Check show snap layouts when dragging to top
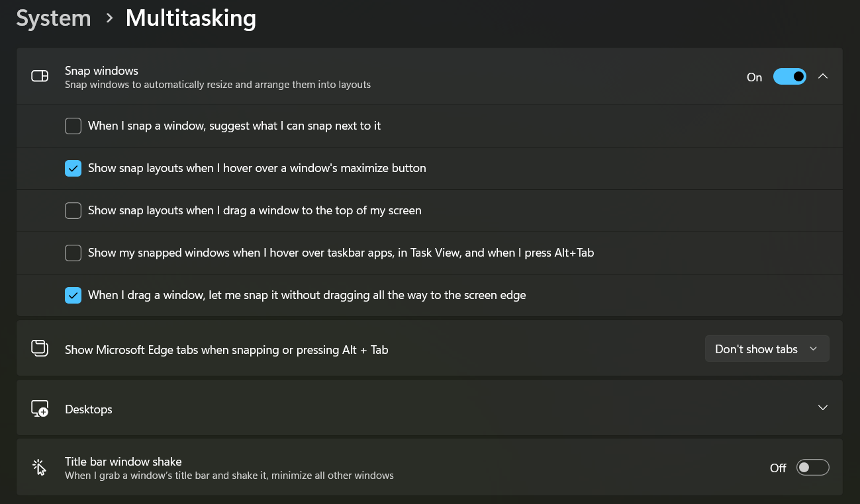This screenshot has width=860, height=504. [73, 210]
